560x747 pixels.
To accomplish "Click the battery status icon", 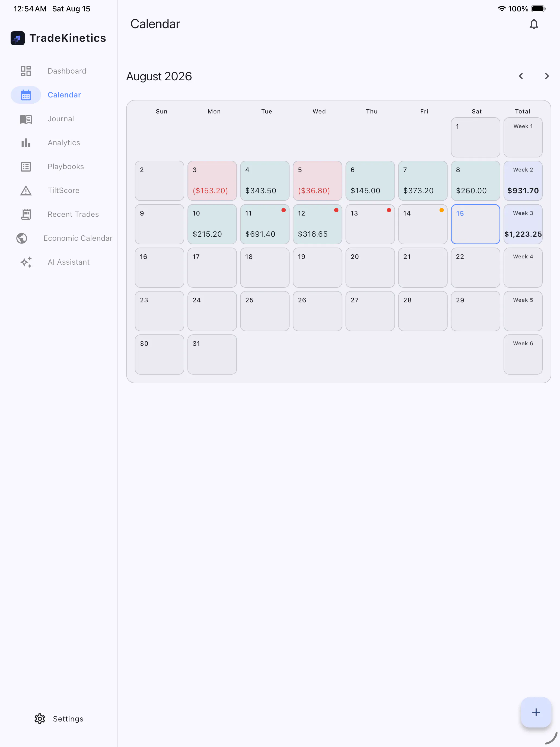I will 538,9.
